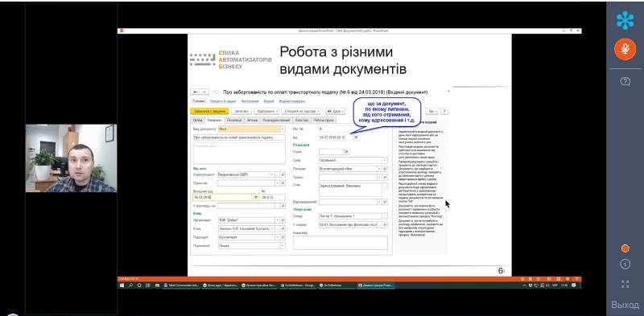Image resolution: width=644 pixels, height=316 pixels.
Task: Expand the Гриф Загальний dropdown
Action: point(385,161)
